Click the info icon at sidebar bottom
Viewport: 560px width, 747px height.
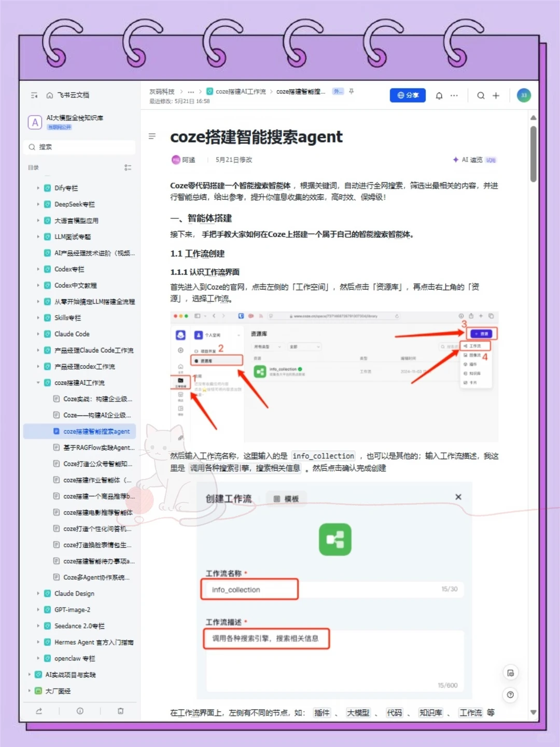click(x=80, y=711)
